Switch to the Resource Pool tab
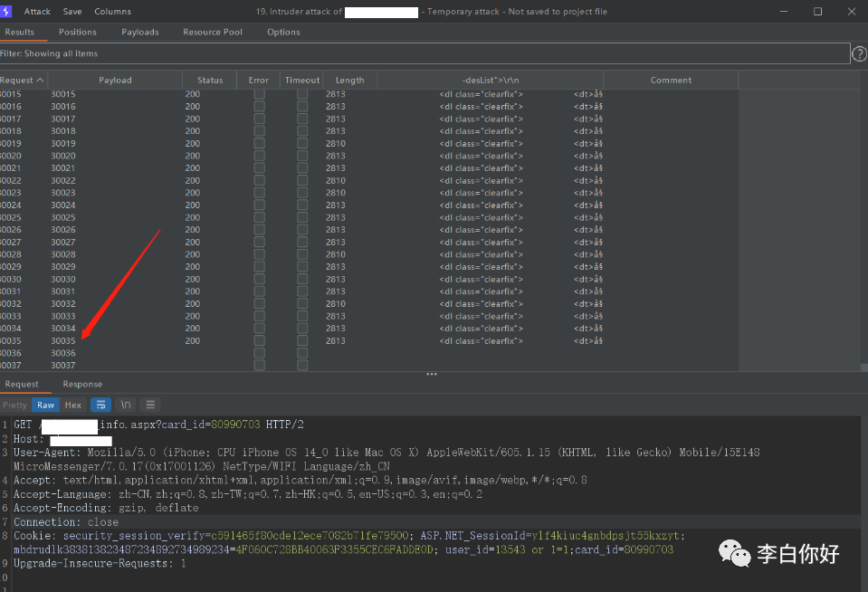 [213, 32]
